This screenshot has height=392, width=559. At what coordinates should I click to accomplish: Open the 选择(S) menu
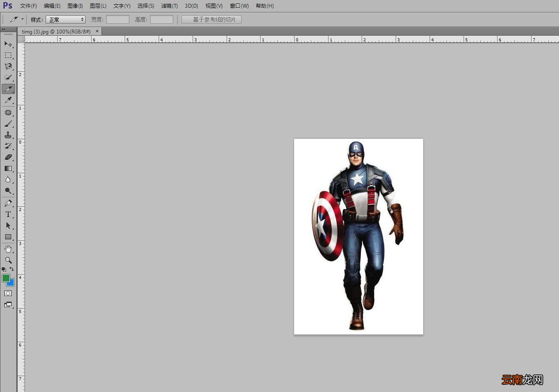pos(146,6)
